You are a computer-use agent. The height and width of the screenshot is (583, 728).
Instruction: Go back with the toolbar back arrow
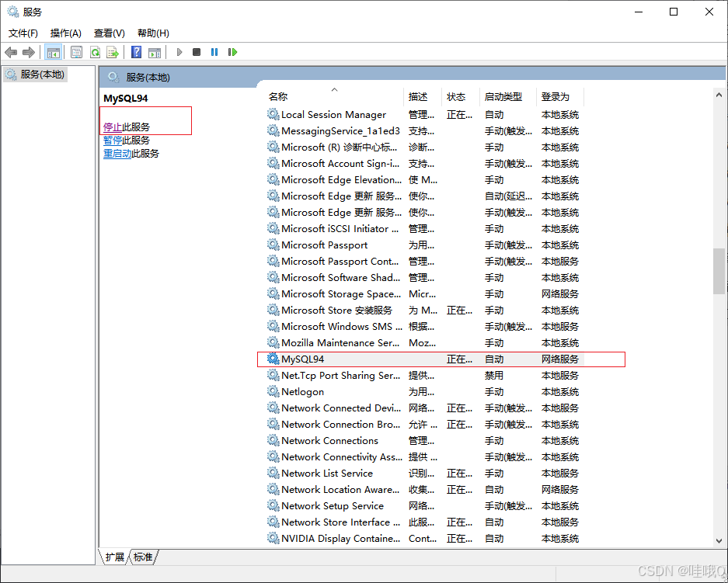point(11,52)
